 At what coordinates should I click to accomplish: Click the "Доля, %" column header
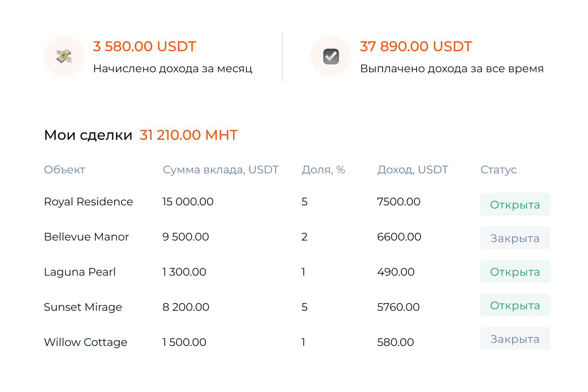point(323,169)
